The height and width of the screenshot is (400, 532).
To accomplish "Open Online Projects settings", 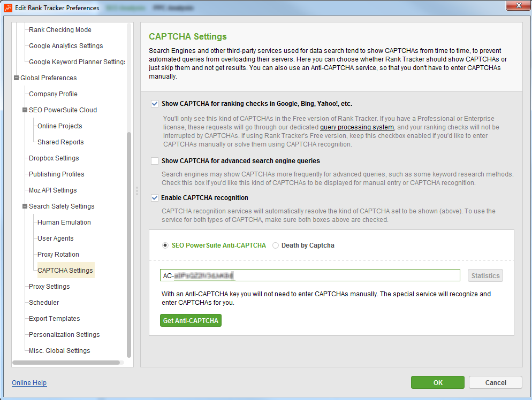I will (x=60, y=126).
